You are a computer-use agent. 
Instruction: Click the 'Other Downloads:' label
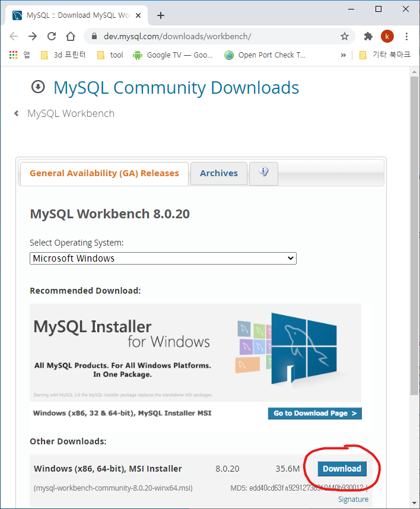coord(68,441)
